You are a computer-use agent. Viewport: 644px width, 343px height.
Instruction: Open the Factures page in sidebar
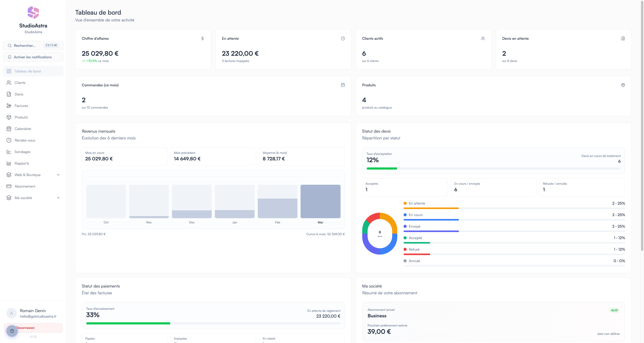click(x=21, y=106)
